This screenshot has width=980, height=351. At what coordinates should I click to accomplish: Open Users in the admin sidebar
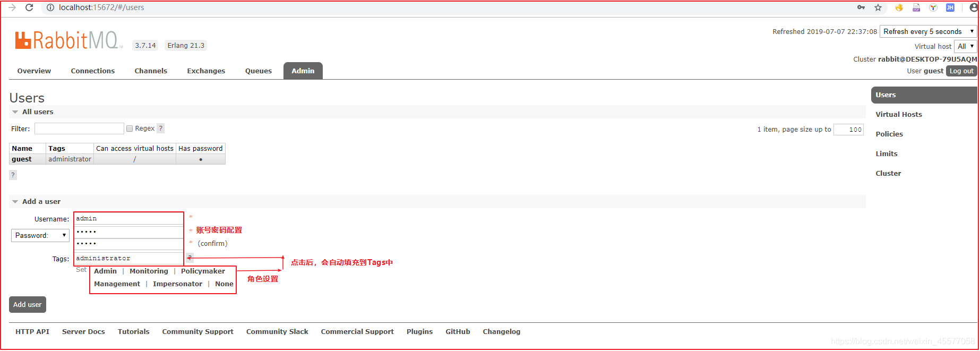924,95
